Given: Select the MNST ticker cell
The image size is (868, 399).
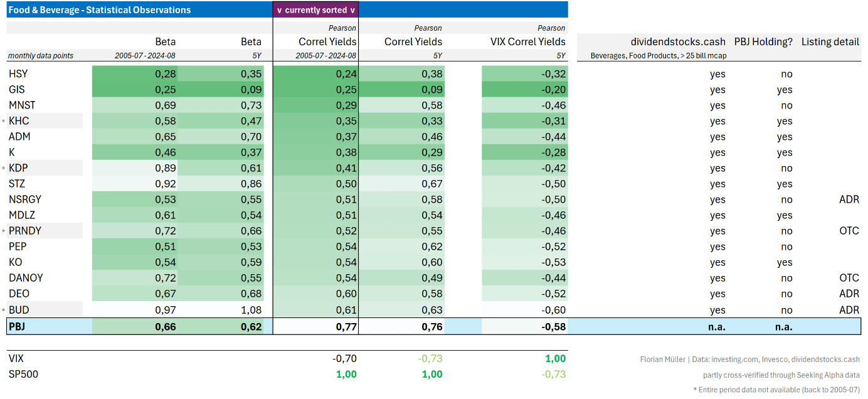Looking at the screenshot, I should tap(22, 105).
